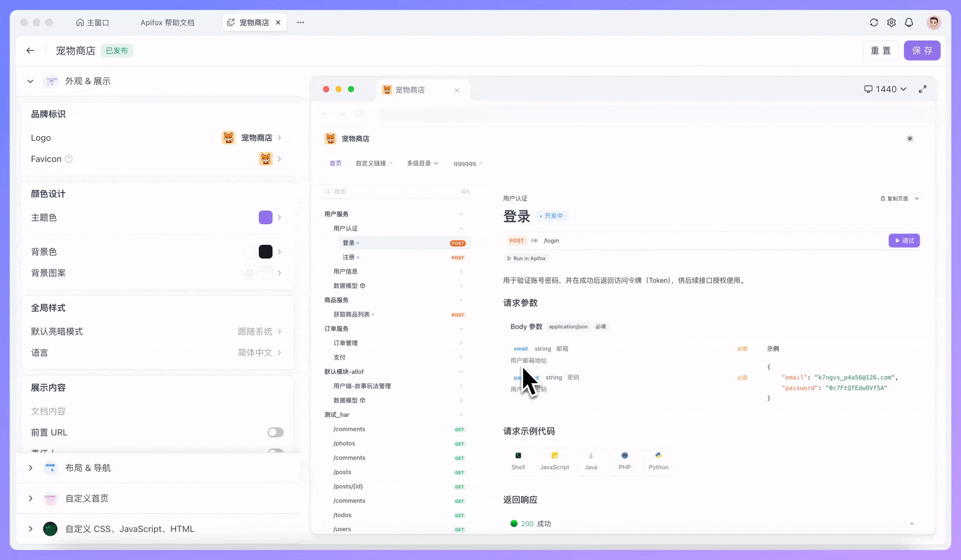Open the 主题色 purple color swatch
This screenshot has height=560, width=961.
(266, 217)
